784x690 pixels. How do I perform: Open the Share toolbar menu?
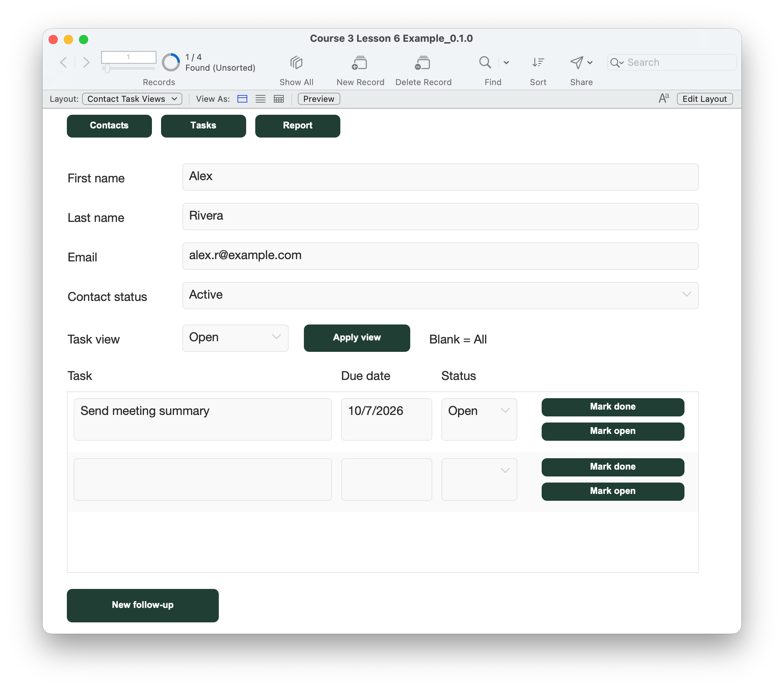click(x=581, y=62)
